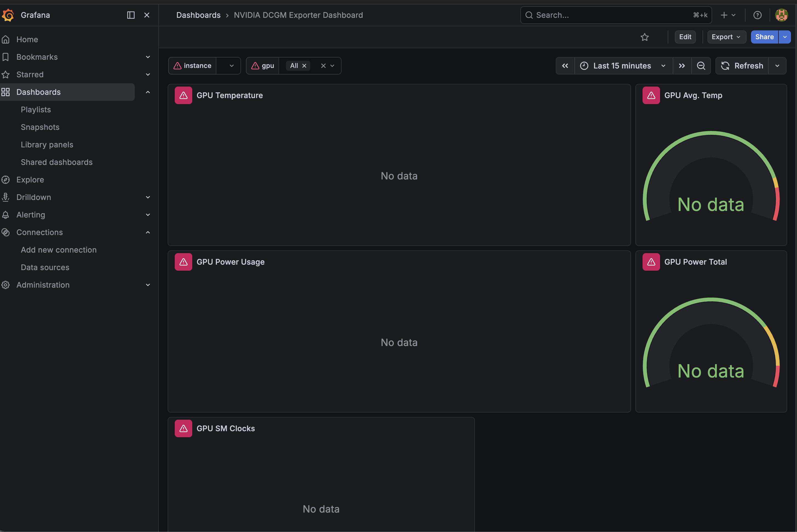Open the Export dropdown
The image size is (797, 532).
726,37
